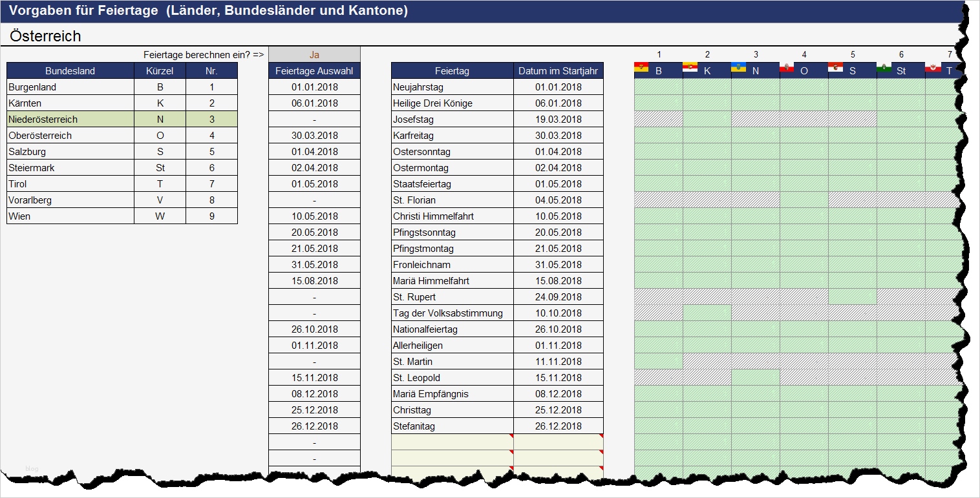Click the Burgenland flag icon above column B
Screen dimensions: 980x498
[640, 66]
